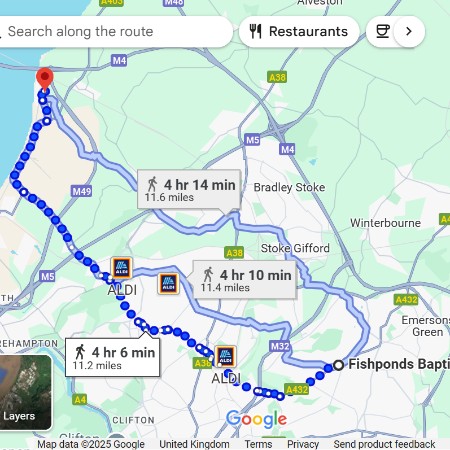Click the ALDI icon near M5
450x450 pixels.
[121, 268]
